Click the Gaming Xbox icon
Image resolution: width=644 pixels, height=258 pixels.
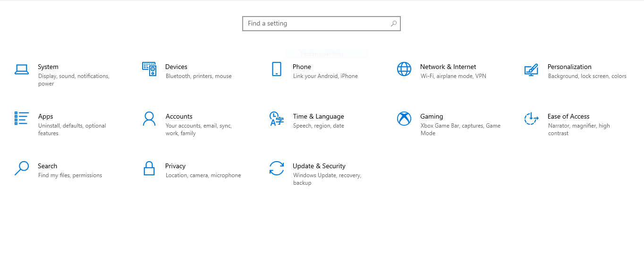pyautogui.click(x=404, y=119)
